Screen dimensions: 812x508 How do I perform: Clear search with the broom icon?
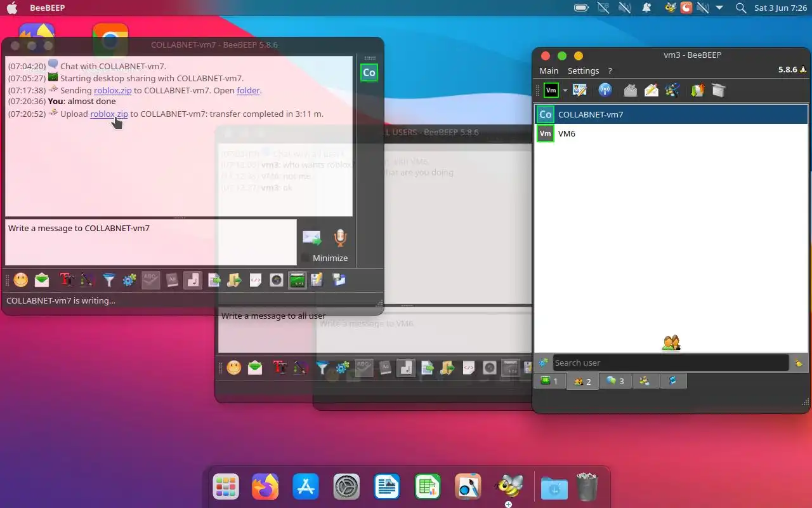pyautogui.click(x=799, y=363)
